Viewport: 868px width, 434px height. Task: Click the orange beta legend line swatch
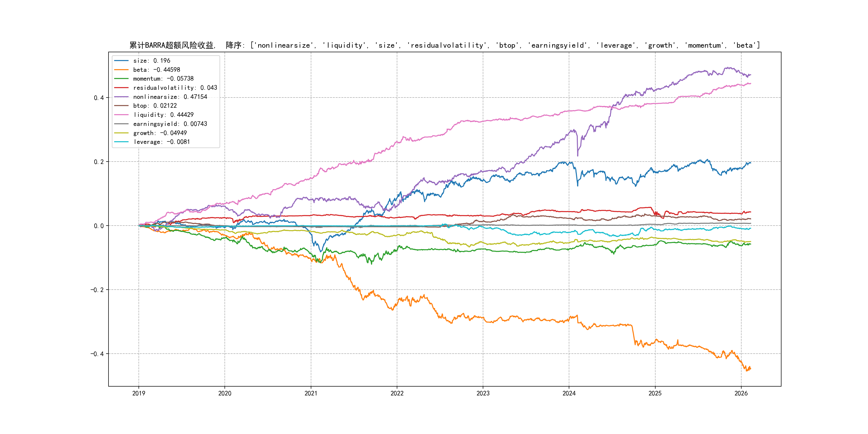pos(121,70)
